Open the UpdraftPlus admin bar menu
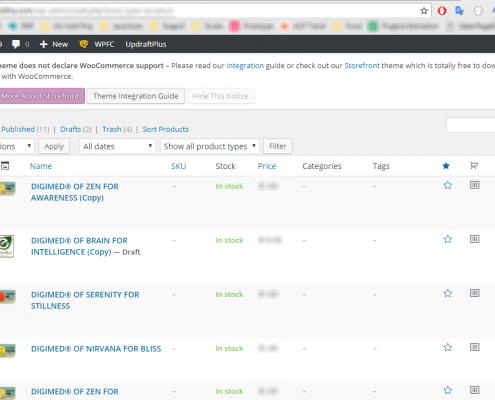495x400 pixels. (x=146, y=44)
